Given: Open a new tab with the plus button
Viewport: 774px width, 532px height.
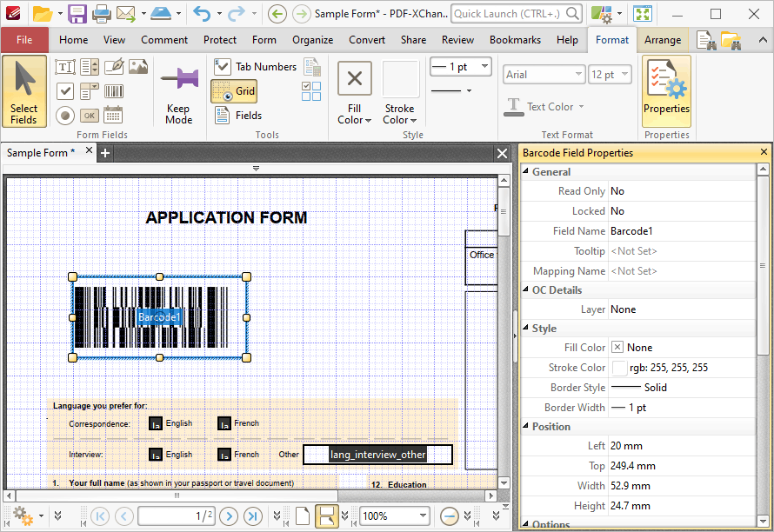Looking at the screenshot, I should tap(105, 154).
